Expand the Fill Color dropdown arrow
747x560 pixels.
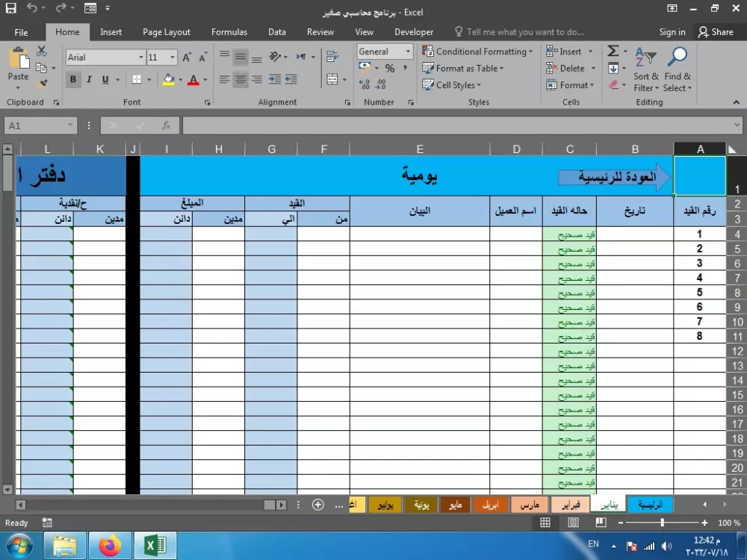pos(179,78)
